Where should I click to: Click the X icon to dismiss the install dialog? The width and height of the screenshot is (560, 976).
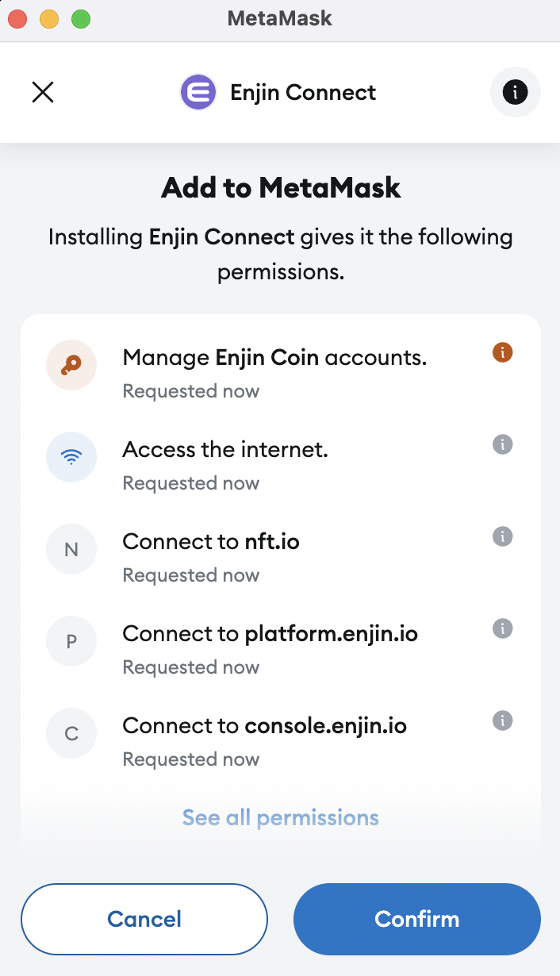tap(43, 93)
